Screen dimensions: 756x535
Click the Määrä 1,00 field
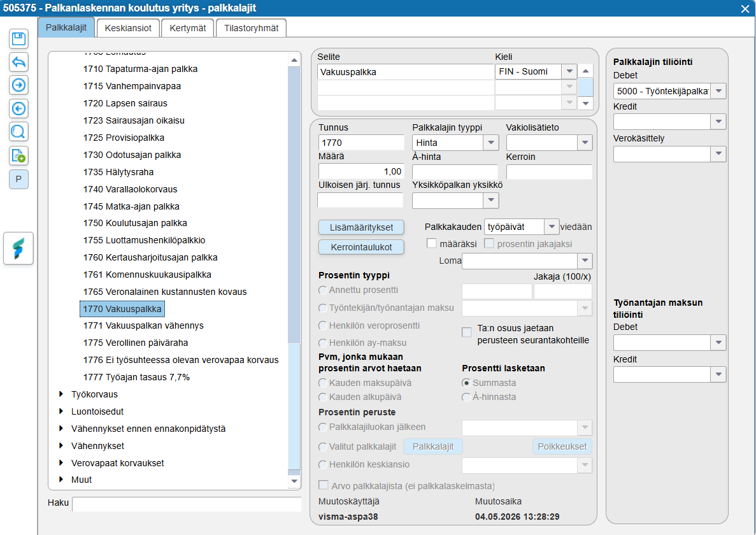(361, 171)
